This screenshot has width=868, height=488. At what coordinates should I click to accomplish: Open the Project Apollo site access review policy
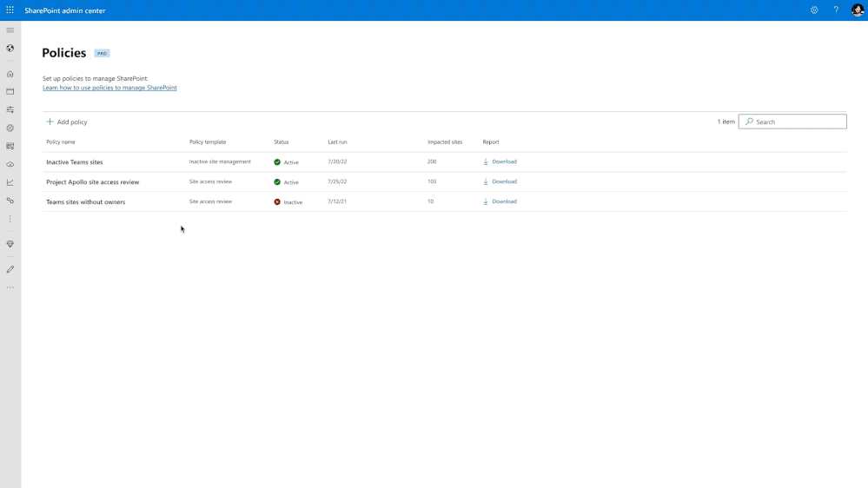click(x=92, y=182)
